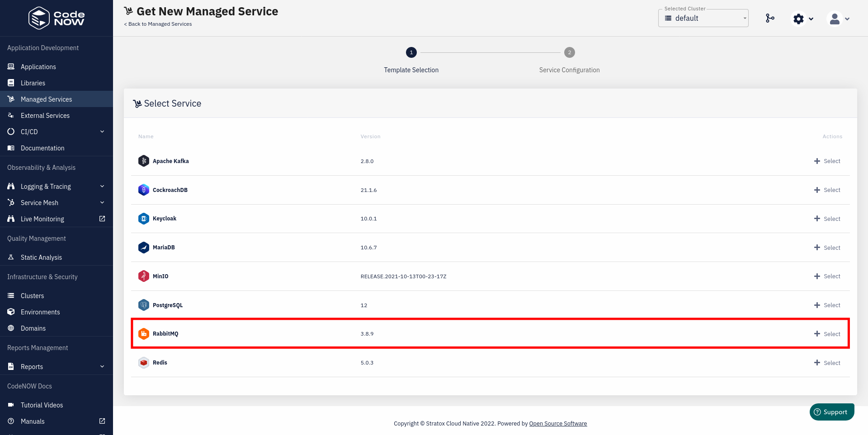Select the MinIO template
The width and height of the screenshot is (868, 435).
[827, 276]
